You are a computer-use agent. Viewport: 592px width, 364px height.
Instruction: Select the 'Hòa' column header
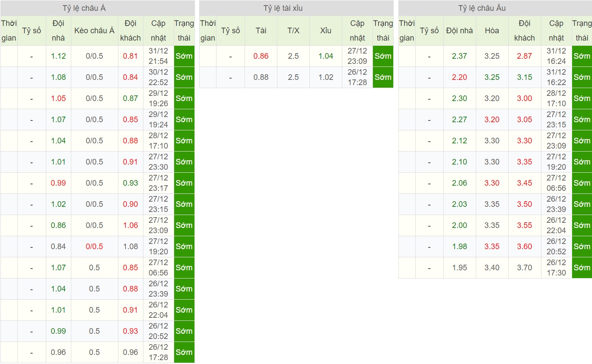tap(492, 31)
